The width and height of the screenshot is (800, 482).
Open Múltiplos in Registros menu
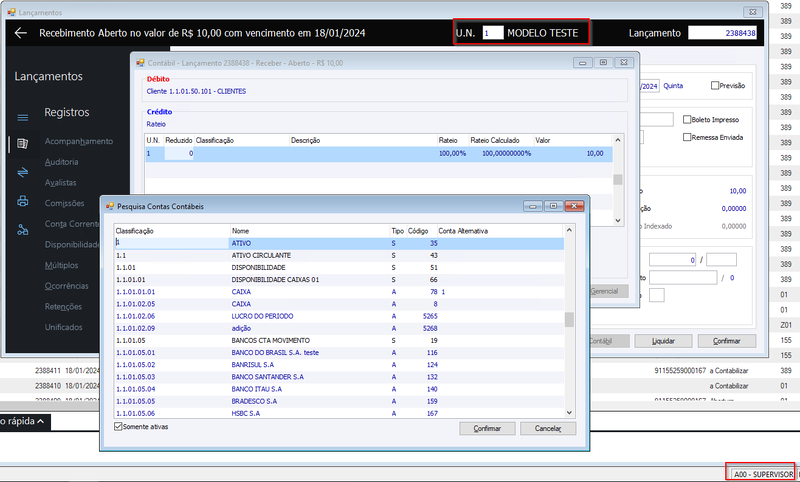61,265
